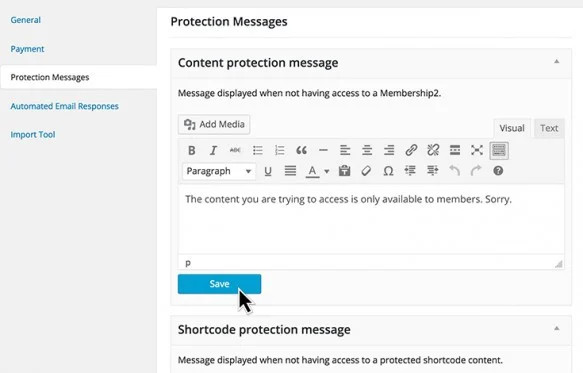This screenshot has width=583, height=373.
Task: Click the blue Save button
Action: tap(219, 284)
